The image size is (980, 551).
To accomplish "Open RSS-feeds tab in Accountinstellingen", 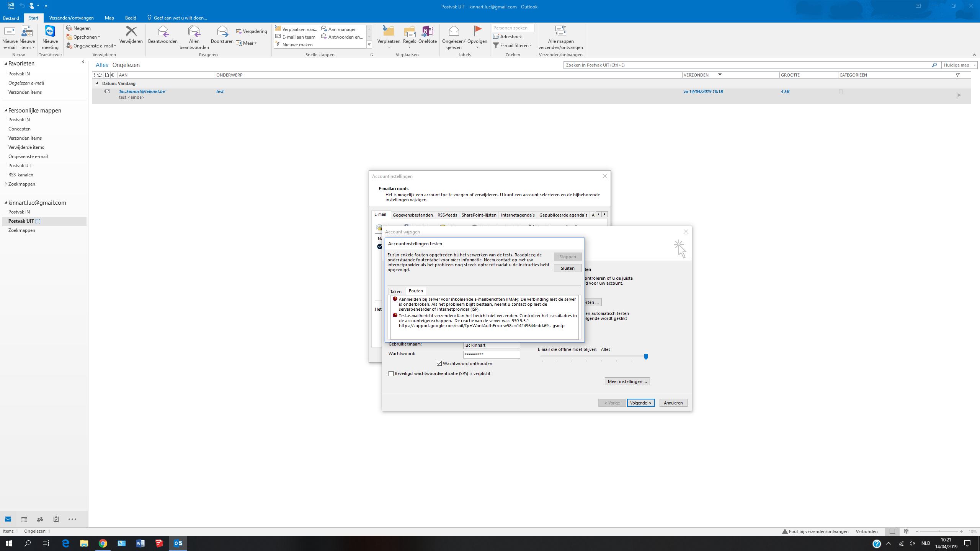I will [447, 215].
